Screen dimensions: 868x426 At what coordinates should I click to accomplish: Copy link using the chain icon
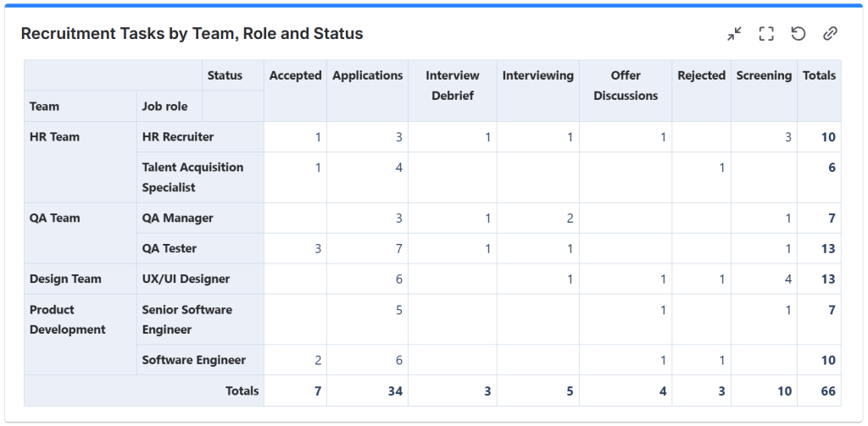(x=830, y=34)
